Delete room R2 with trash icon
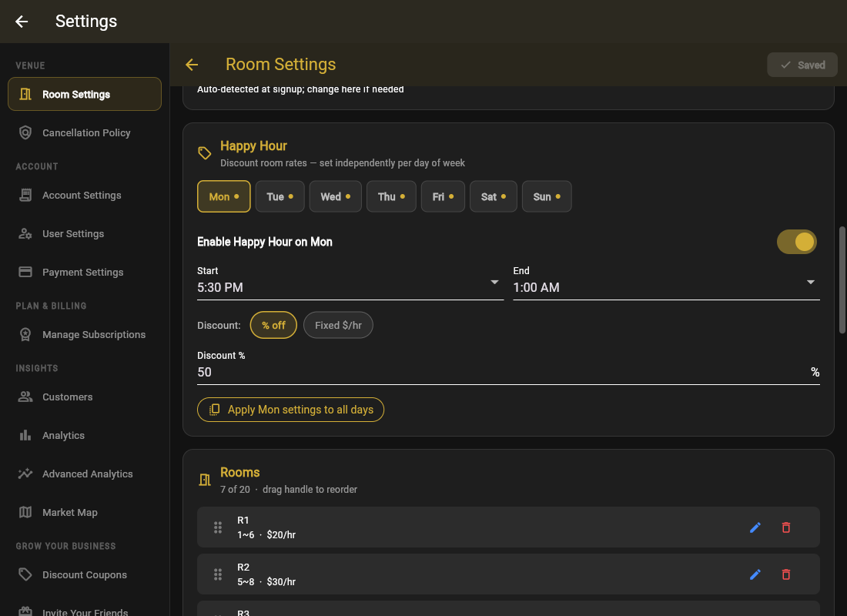Screen dimensions: 847x616 click(786, 574)
